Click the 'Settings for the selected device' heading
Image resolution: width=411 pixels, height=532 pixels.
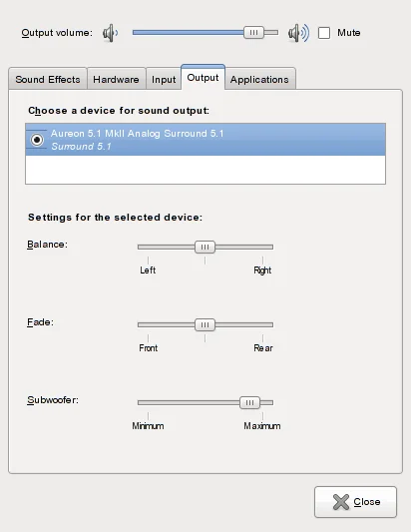[x=116, y=218]
